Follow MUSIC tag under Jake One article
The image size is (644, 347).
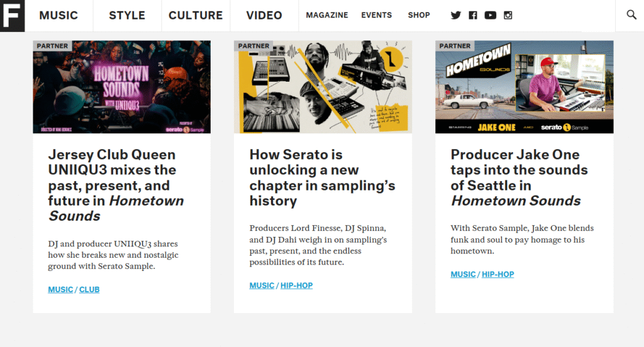463,274
